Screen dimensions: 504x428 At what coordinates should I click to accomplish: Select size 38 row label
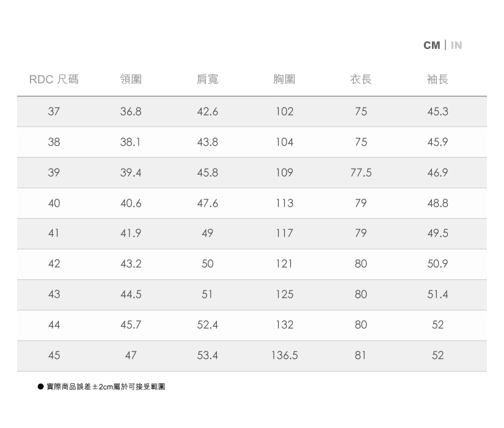click(54, 142)
